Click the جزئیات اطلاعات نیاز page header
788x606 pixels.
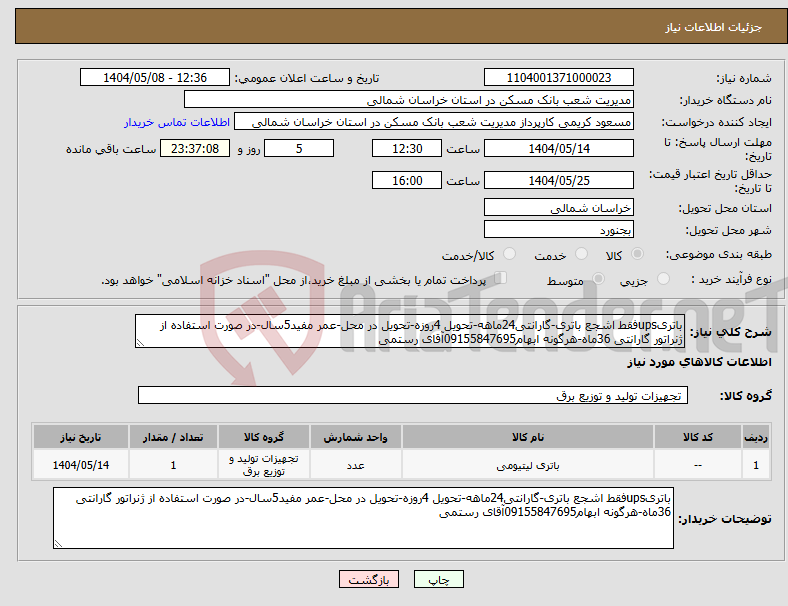click(714, 27)
